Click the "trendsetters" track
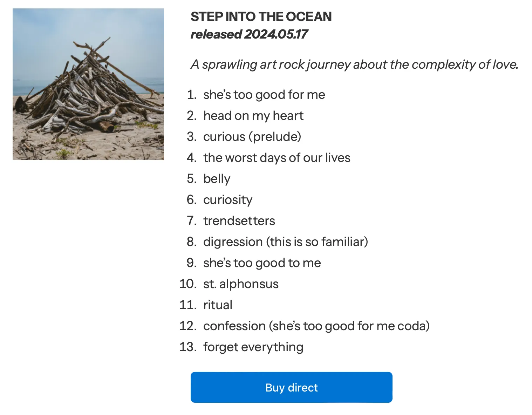 pyautogui.click(x=239, y=221)
